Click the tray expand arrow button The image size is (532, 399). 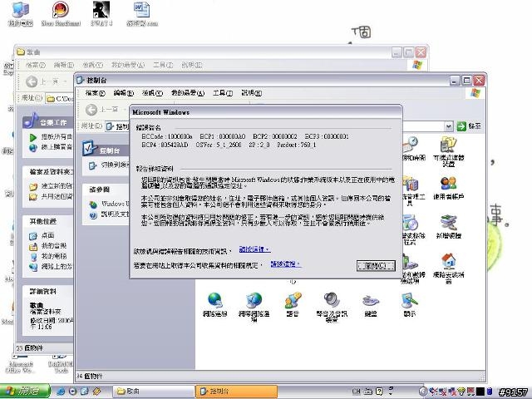pos(422,392)
